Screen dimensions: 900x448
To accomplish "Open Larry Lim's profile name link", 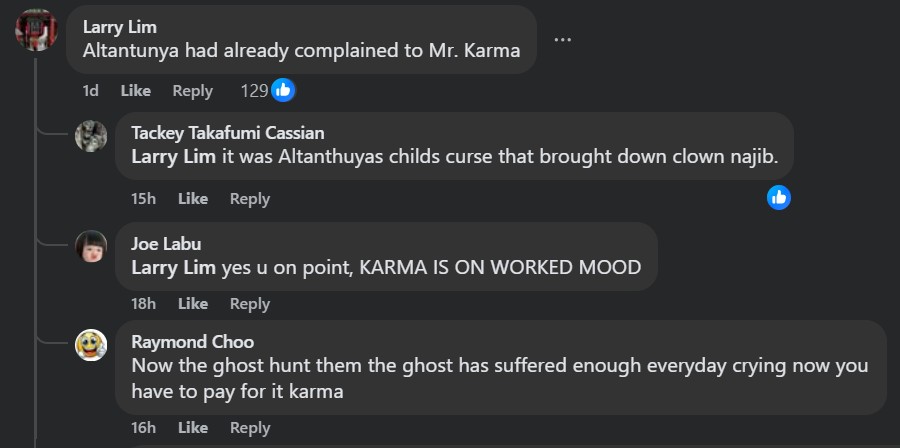I will pos(120,27).
